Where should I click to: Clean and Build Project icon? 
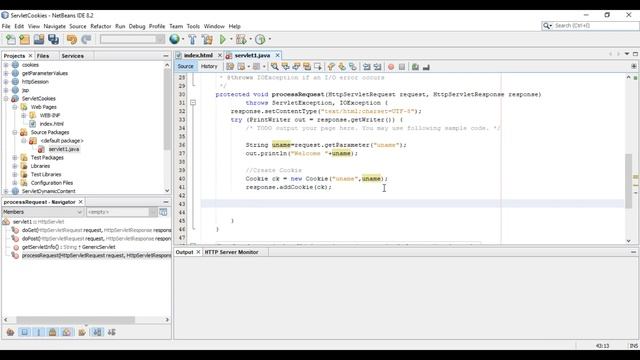tap(207, 39)
